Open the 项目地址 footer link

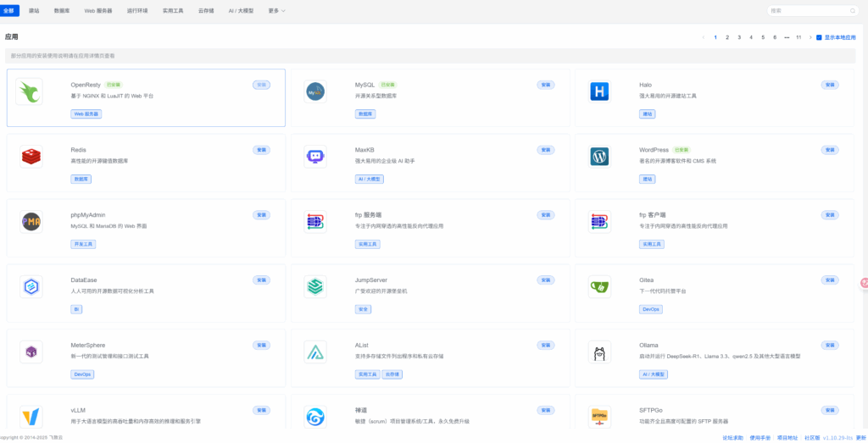[787, 437]
